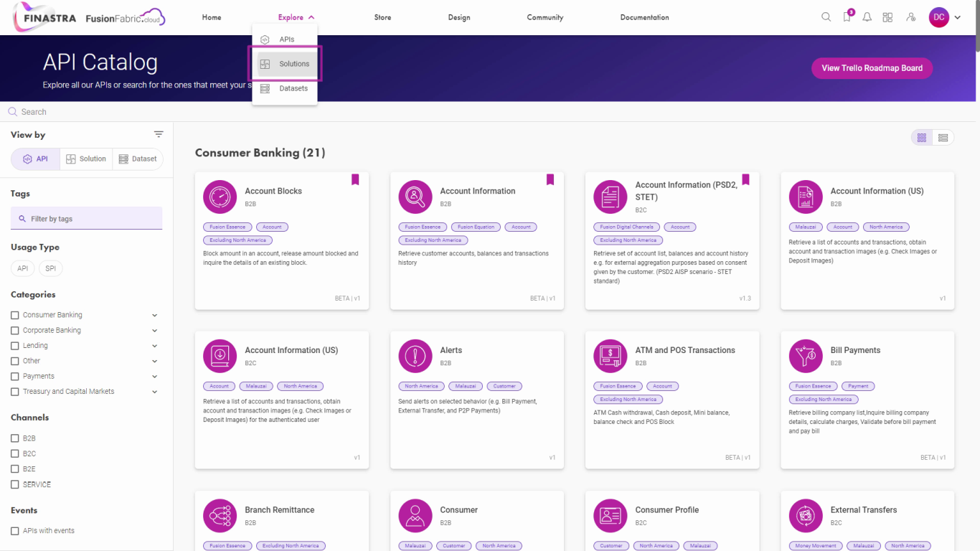Expand Treasury and Capital Markets chevron
Screen dimensions: 980x551
pos(155,392)
